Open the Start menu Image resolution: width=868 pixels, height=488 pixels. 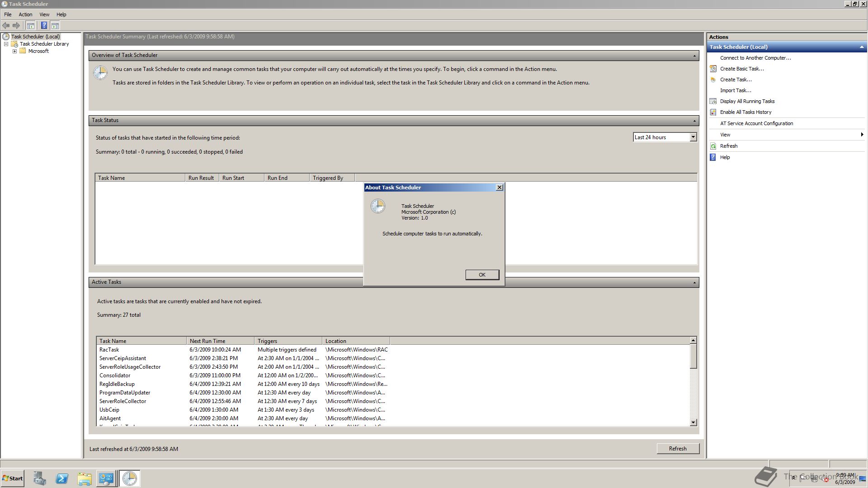click(13, 479)
